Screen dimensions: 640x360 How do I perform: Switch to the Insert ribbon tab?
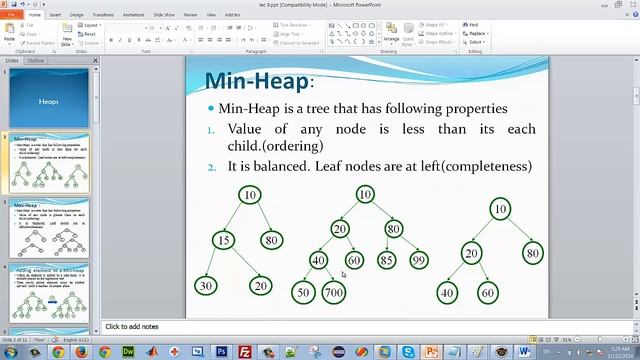pos(55,15)
